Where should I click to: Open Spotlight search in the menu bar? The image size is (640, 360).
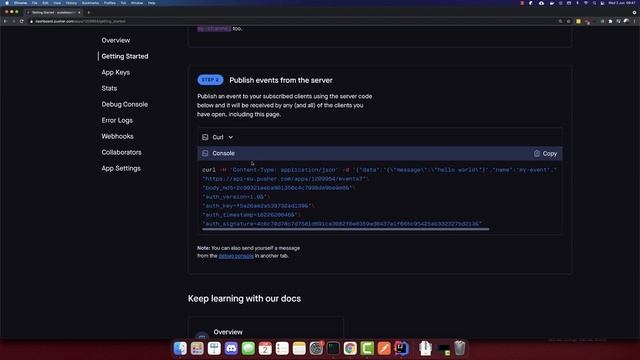[x=594, y=3]
